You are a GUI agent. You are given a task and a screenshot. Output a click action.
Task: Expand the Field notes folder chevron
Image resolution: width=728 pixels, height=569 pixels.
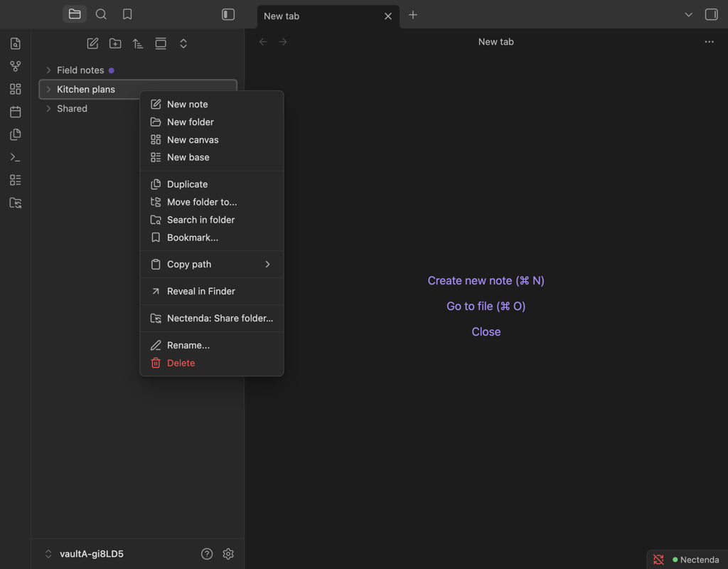tap(48, 70)
